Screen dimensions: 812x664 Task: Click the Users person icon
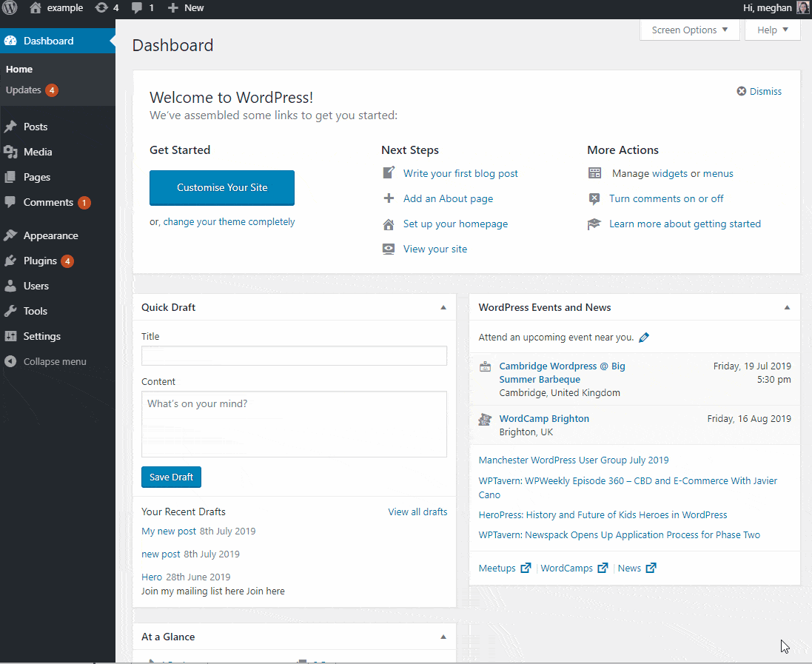pos(10,286)
